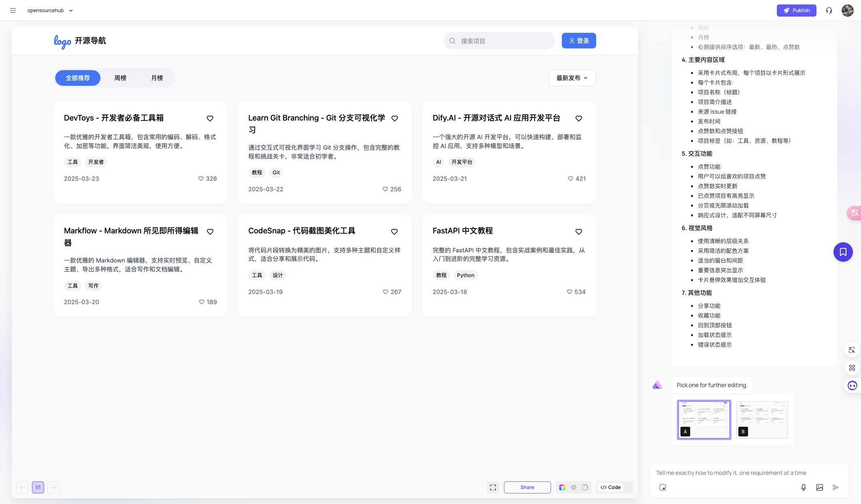Expand the 最新发布 sort dropdown
This screenshot has height=504, width=861.
(x=572, y=78)
